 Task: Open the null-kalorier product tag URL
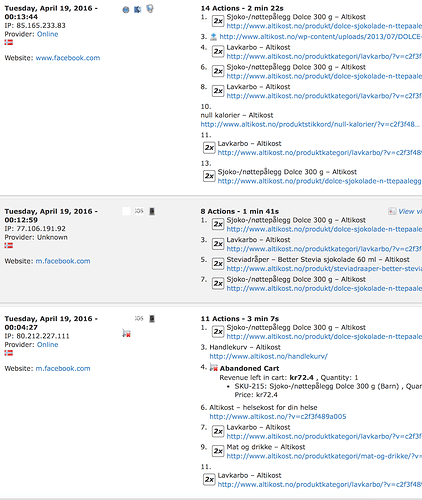pyautogui.click(x=310, y=124)
